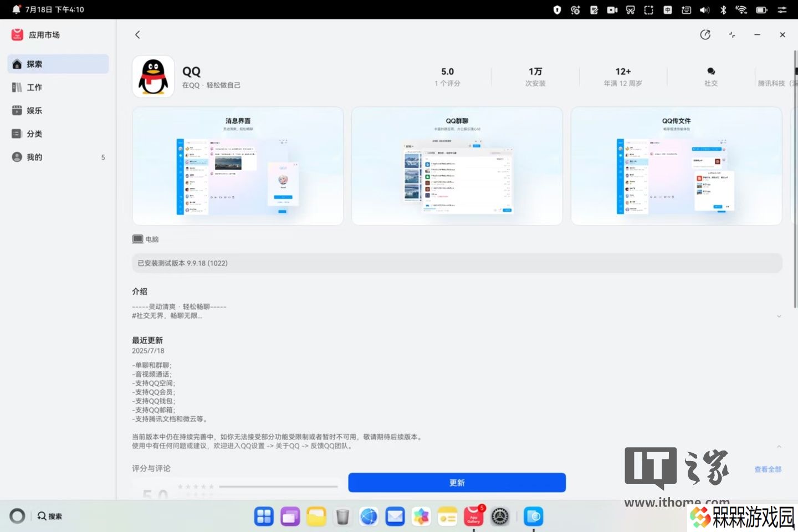This screenshot has height=532, width=798.
Task: Open the QQ群聊 screenshot
Action: click(x=457, y=166)
